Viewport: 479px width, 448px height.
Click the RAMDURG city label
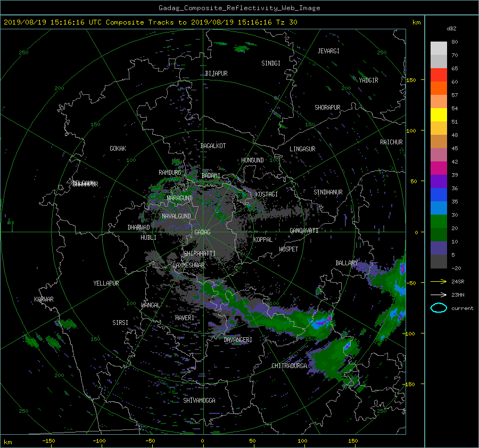170,173
